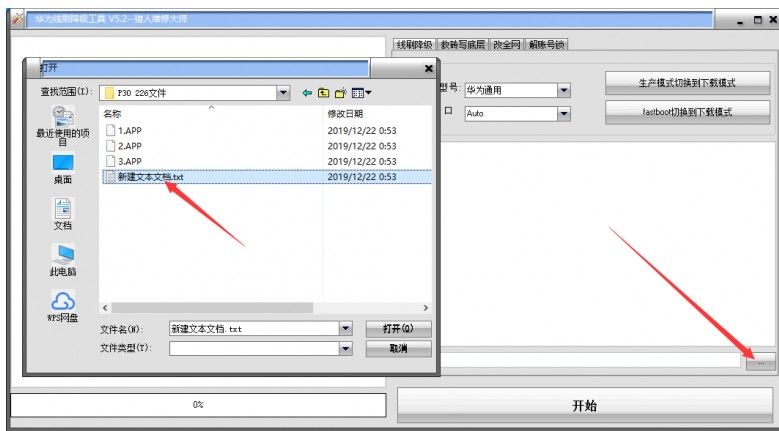Expand the 华为通用 model dropdown
The height and width of the screenshot is (431, 779).
563,90
